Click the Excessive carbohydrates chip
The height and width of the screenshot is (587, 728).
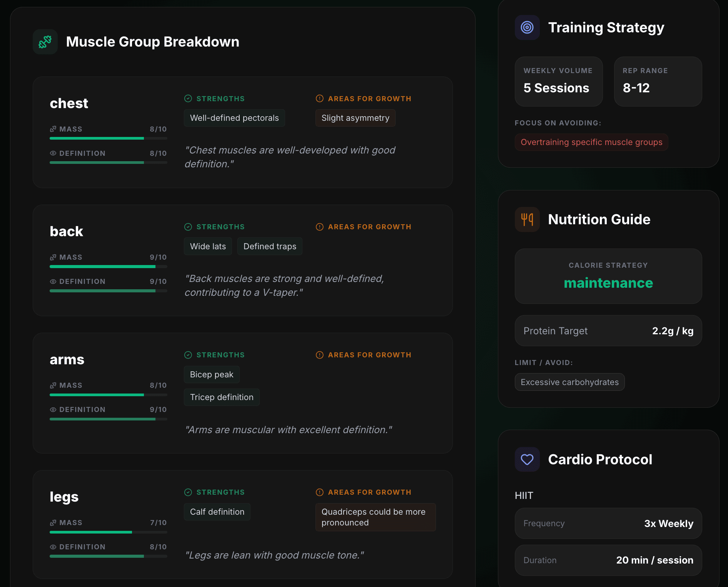coord(569,382)
